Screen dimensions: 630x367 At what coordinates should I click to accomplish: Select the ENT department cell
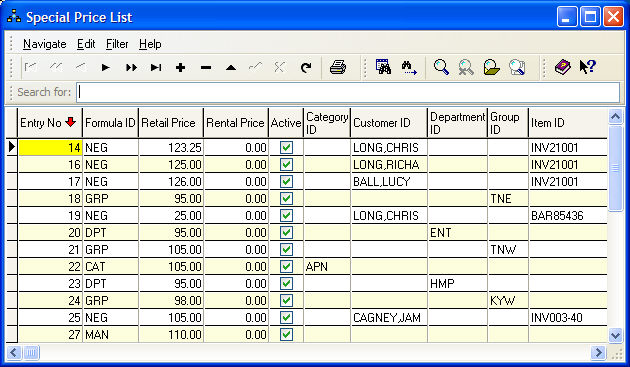[457, 232]
